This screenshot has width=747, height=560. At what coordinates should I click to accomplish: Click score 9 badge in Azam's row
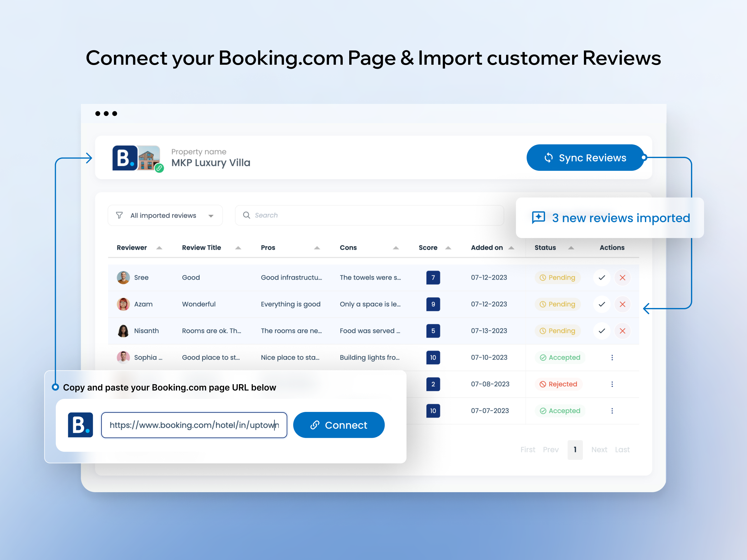(x=433, y=304)
